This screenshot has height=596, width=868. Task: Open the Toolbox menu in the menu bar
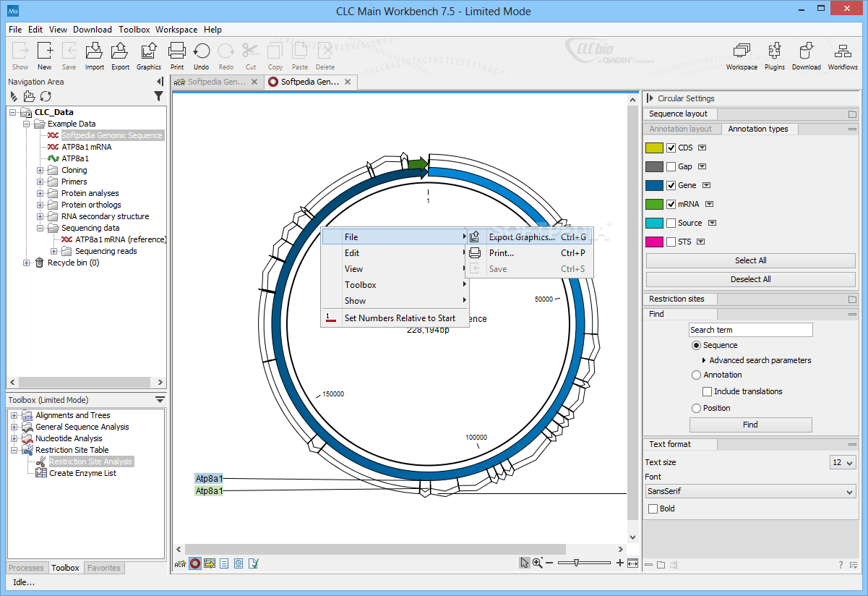(x=134, y=30)
